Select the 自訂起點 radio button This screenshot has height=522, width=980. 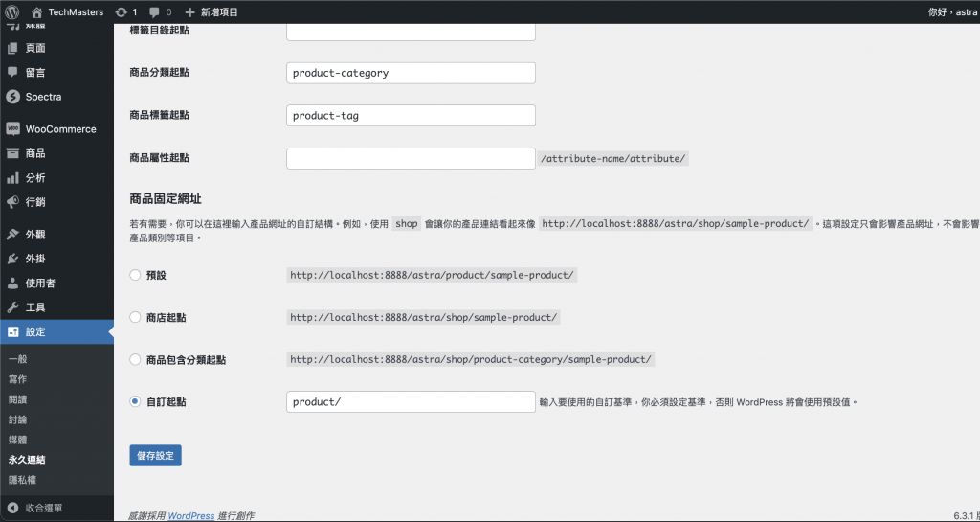click(x=135, y=402)
